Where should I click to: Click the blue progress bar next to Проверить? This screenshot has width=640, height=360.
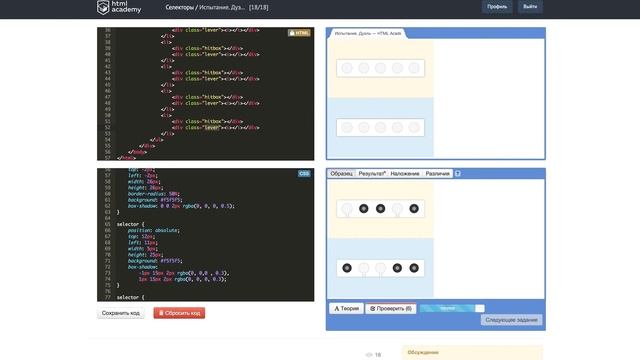coord(447,309)
